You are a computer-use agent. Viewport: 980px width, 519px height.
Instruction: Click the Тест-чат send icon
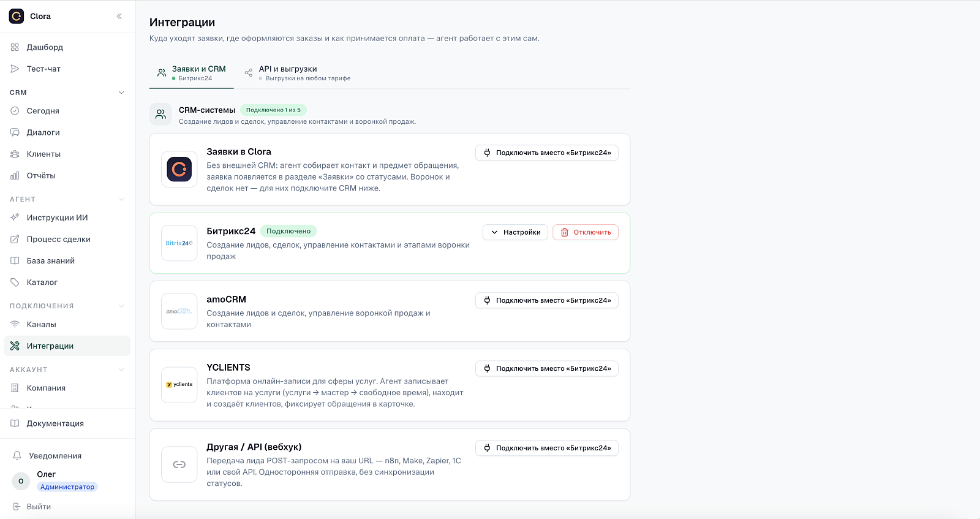15,69
